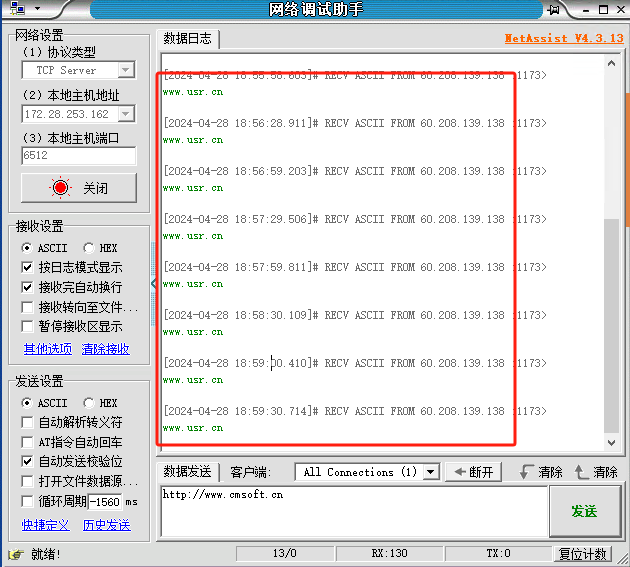This screenshot has height=567, width=630.
Task: Click the 断开 disconnect arrow button
Action: (x=472, y=472)
